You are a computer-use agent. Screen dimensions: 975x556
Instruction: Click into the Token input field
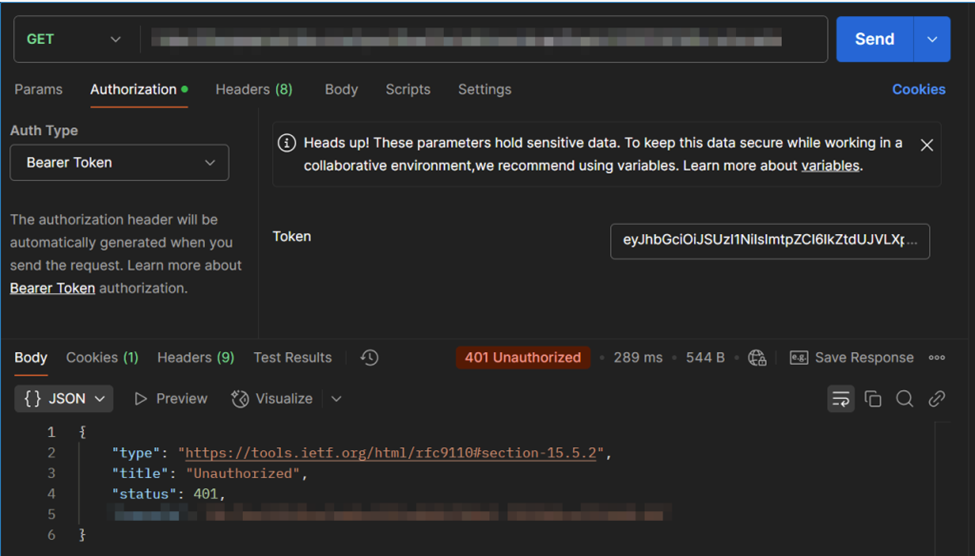tap(769, 241)
